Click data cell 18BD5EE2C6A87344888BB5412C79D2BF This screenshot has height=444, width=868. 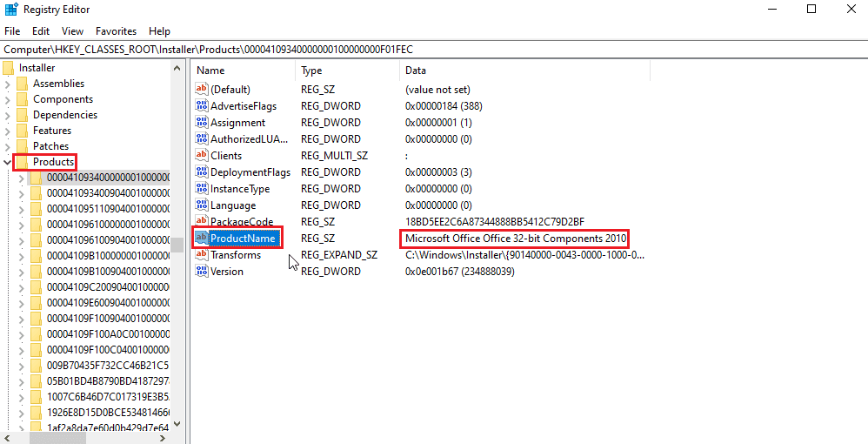click(495, 222)
